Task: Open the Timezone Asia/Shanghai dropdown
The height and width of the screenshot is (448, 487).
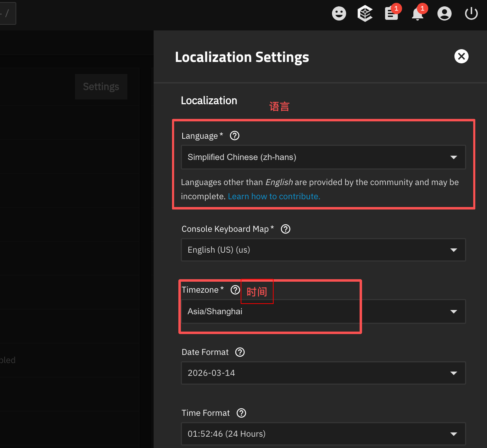Action: tap(323, 311)
